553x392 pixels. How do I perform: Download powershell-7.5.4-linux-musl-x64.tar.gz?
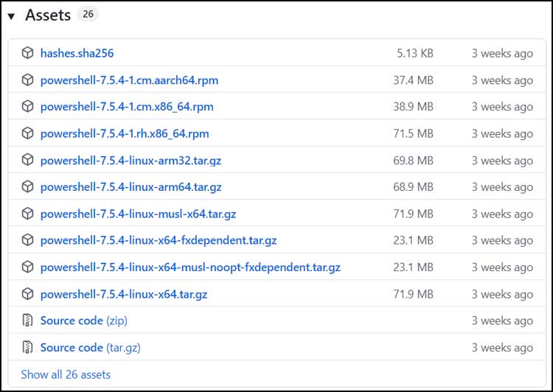[139, 214]
